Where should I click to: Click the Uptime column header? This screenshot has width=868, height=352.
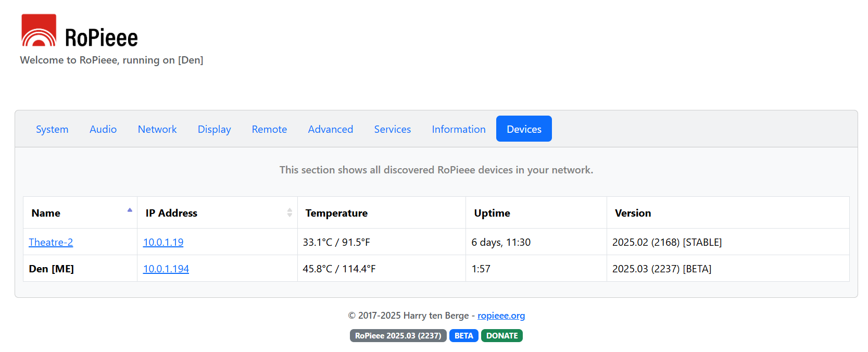tap(536, 212)
